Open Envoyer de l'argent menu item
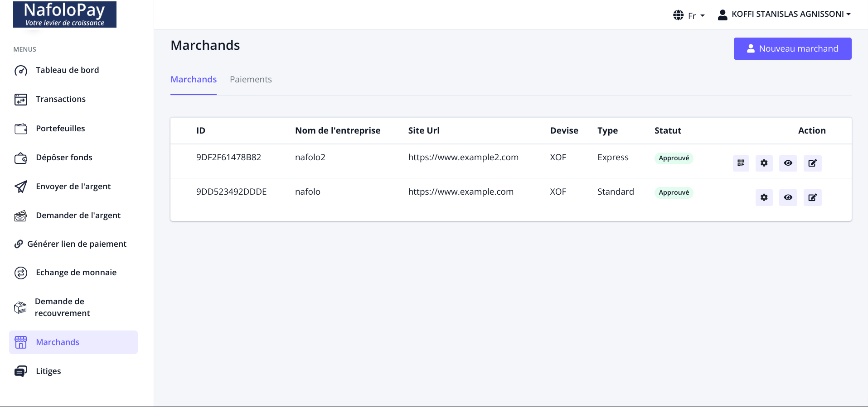Viewport: 868px width, 407px height. [x=73, y=187]
